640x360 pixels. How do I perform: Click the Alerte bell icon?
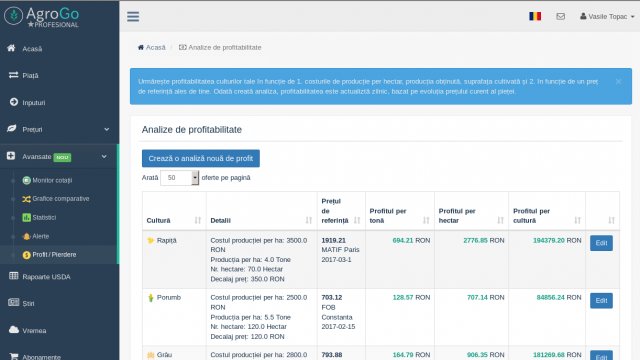[27, 236]
